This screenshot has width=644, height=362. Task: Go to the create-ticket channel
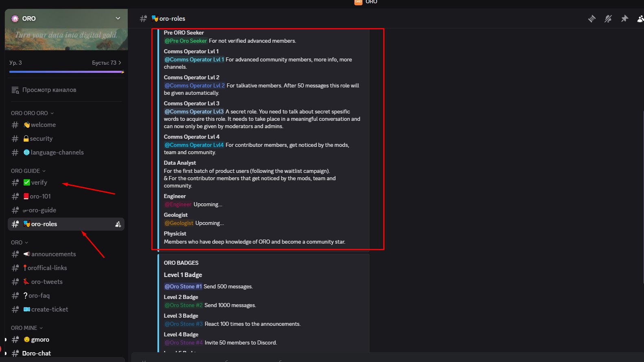(x=50, y=310)
